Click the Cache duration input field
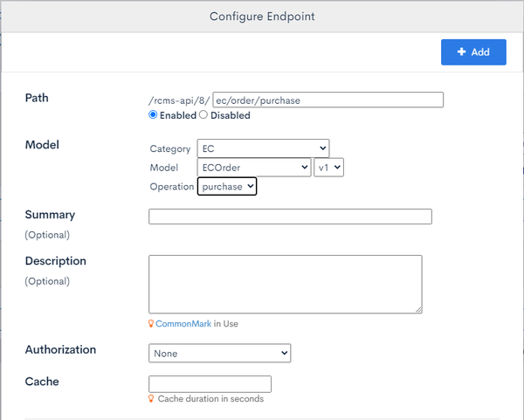Image resolution: width=524 pixels, height=420 pixels. click(x=210, y=384)
